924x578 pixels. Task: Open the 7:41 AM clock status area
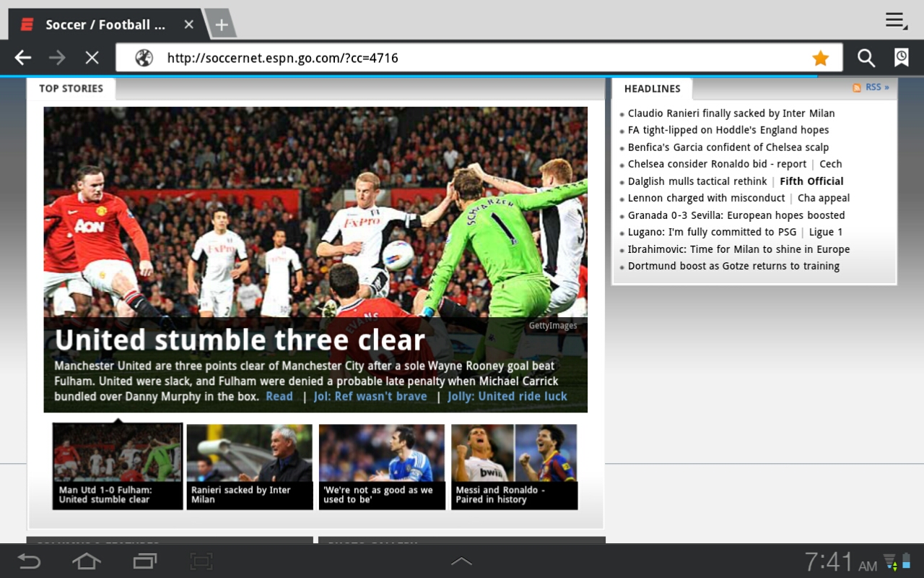[x=841, y=561]
